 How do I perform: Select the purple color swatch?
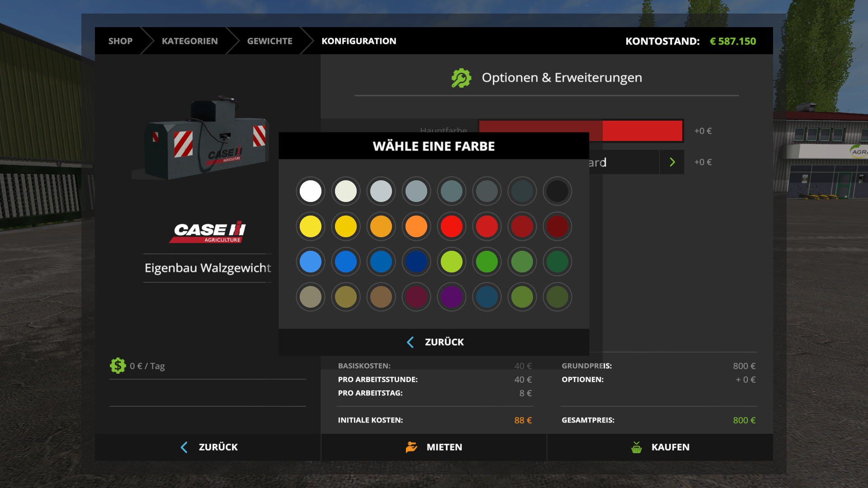pos(452,297)
